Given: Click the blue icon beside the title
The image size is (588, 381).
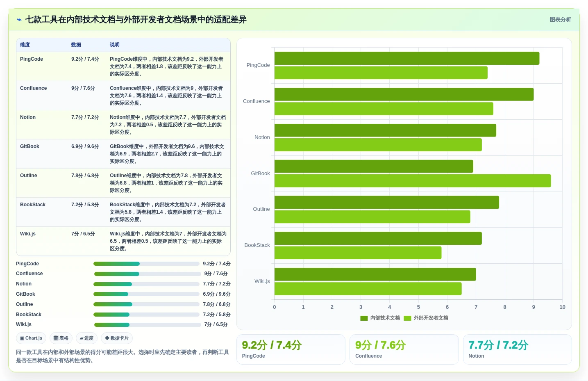Looking at the screenshot, I should click(x=19, y=20).
